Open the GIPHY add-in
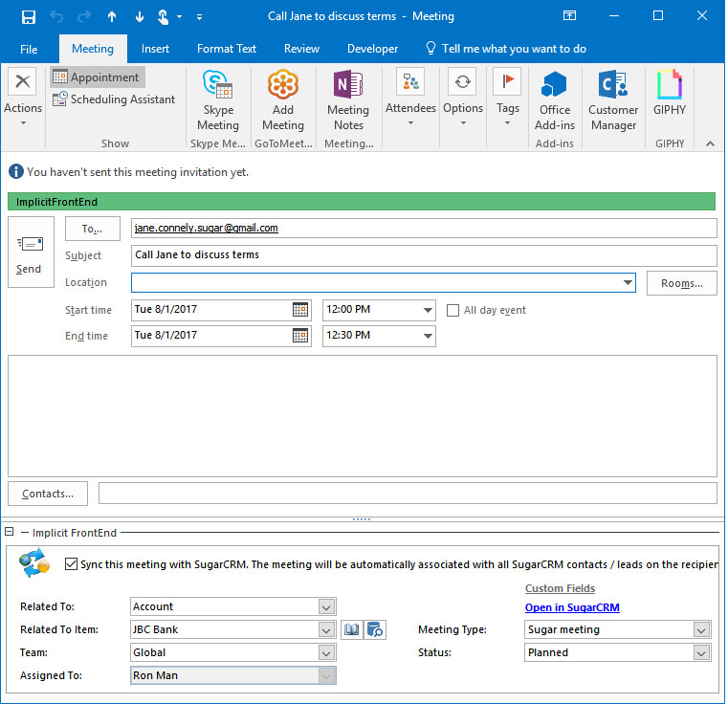Screen dimensions: 728x704 coord(670,94)
